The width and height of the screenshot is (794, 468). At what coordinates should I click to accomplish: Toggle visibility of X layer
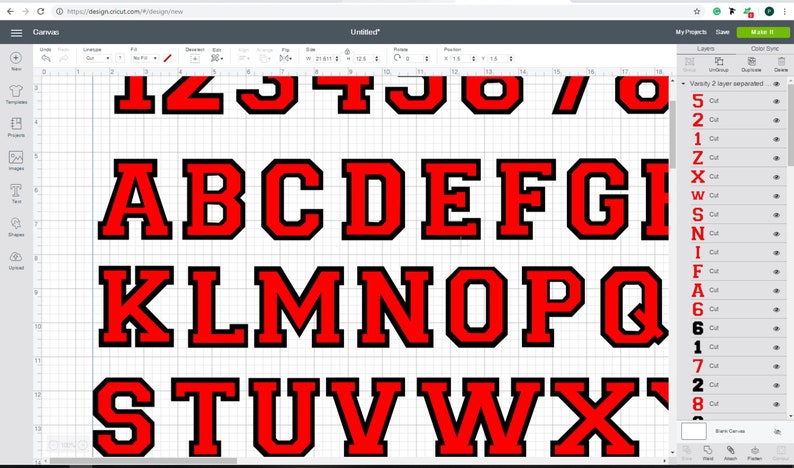click(776, 177)
